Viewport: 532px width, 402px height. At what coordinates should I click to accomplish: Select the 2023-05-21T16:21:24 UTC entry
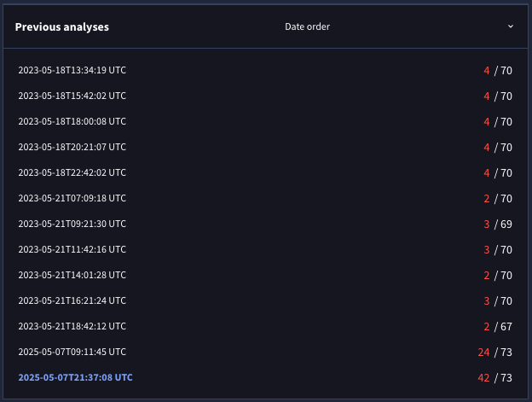coord(72,300)
